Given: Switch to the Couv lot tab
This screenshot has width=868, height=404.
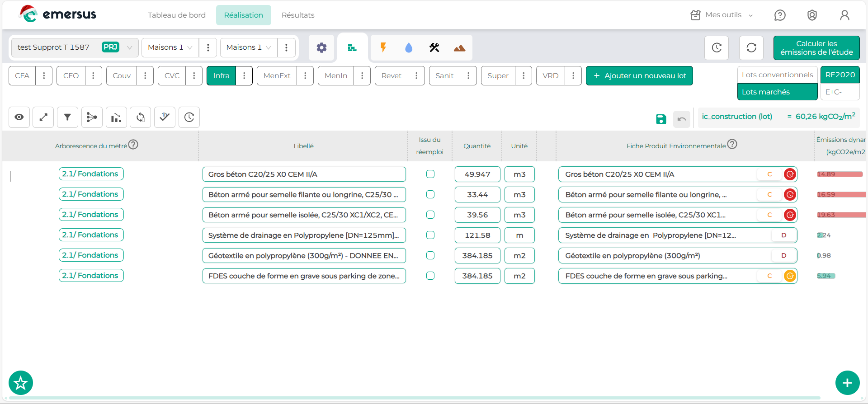Looking at the screenshot, I should [x=122, y=75].
